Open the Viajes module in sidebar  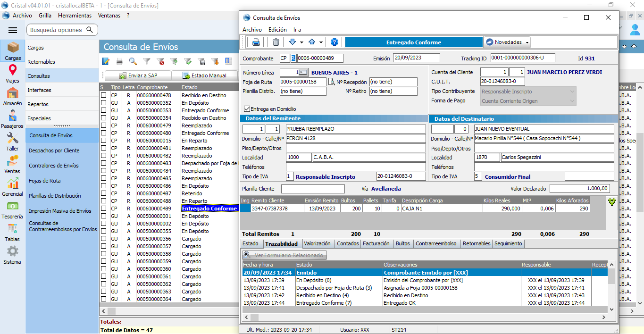[13, 74]
